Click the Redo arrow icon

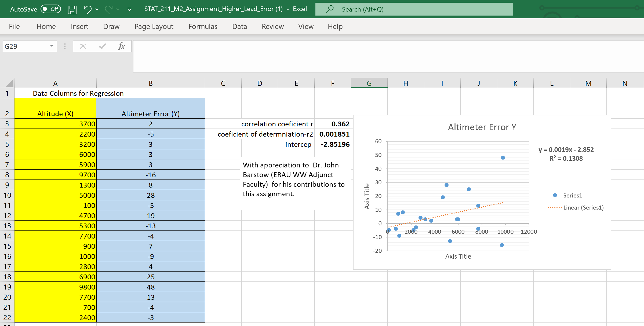pyautogui.click(x=108, y=9)
